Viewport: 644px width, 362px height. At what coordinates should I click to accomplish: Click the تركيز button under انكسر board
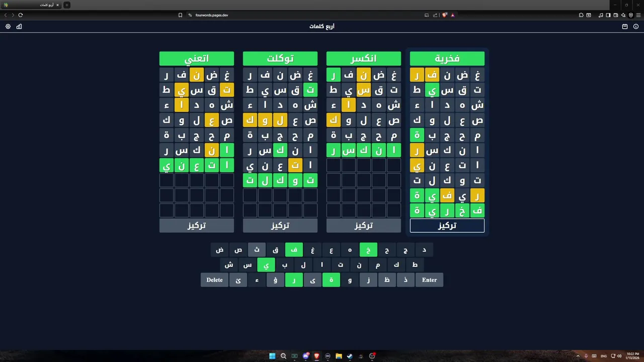tap(364, 226)
